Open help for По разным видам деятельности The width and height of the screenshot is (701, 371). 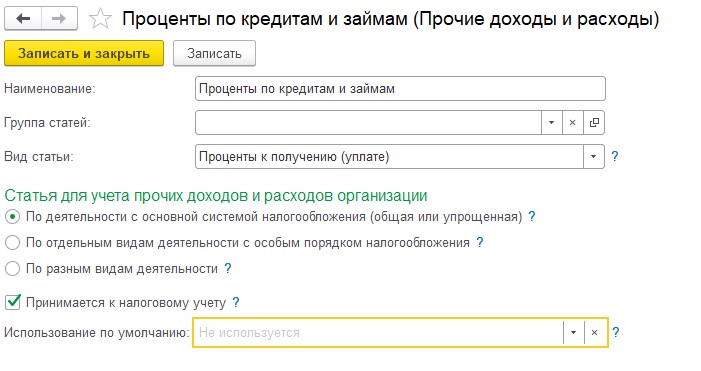tap(228, 269)
